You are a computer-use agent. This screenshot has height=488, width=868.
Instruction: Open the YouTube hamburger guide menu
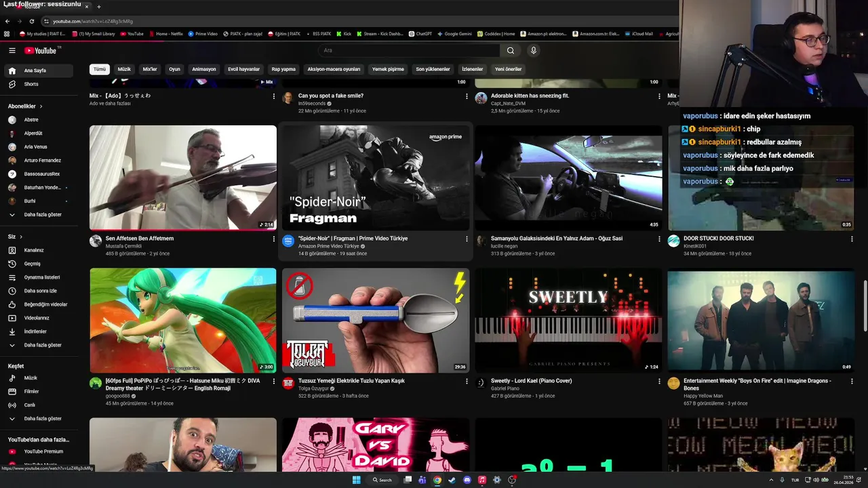point(12,50)
